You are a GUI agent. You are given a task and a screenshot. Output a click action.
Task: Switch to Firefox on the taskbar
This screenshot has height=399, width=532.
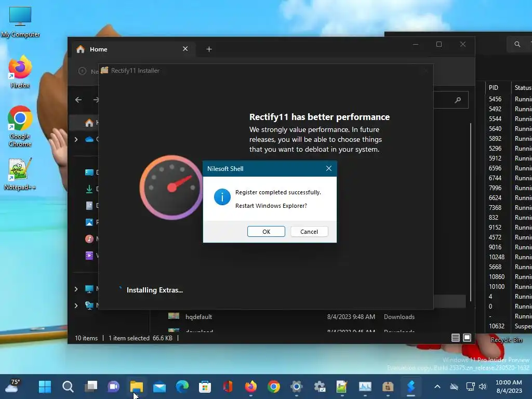(251, 387)
